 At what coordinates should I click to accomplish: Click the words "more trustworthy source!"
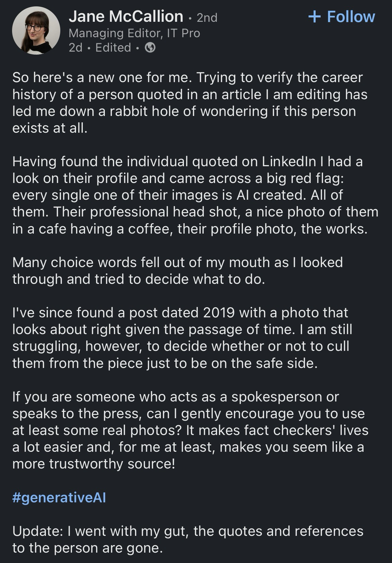[x=93, y=464]
